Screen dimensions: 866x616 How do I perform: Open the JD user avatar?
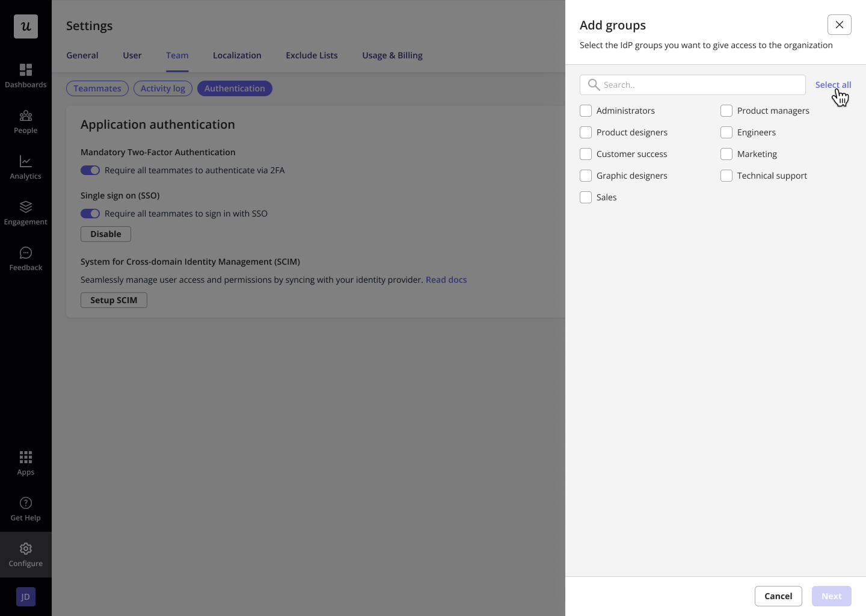pos(26,597)
